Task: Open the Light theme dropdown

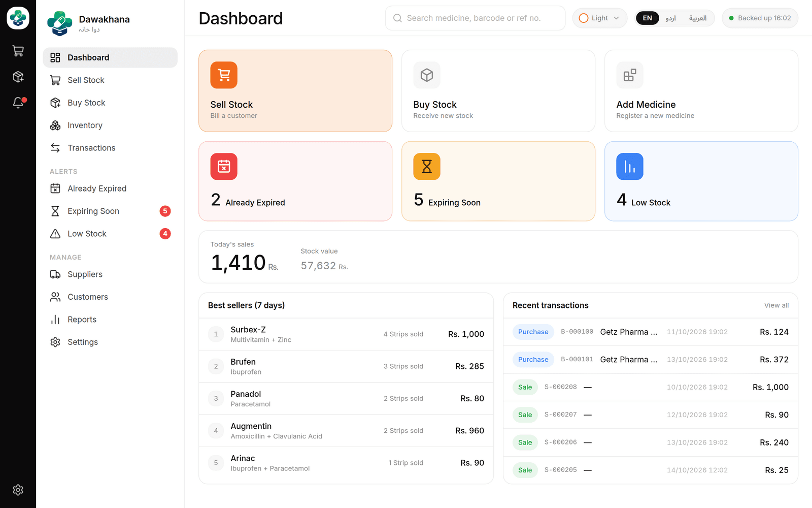Action: 600,18
